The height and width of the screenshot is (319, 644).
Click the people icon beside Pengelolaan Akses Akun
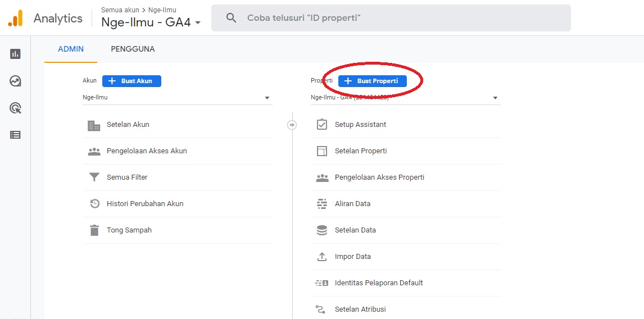(x=94, y=152)
